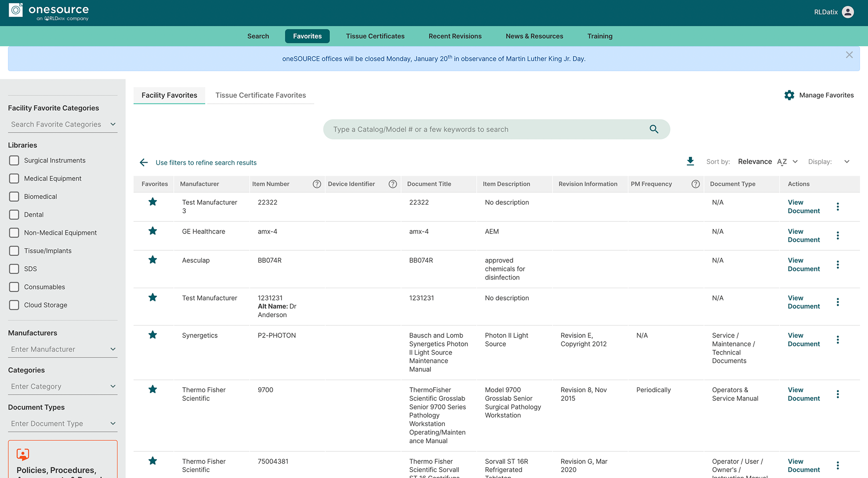868x478 pixels.
Task: Select the Favorites navigation tab
Action: tap(307, 36)
